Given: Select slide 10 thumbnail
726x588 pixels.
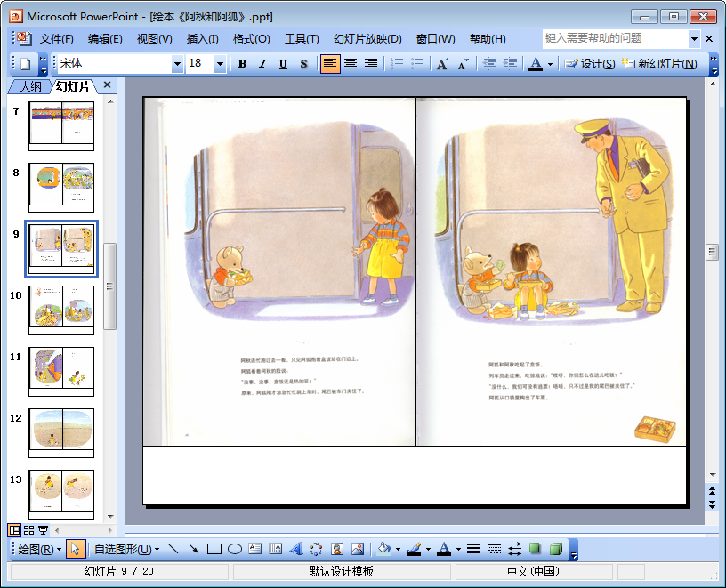Looking at the screenshot, I should [61, 310].
